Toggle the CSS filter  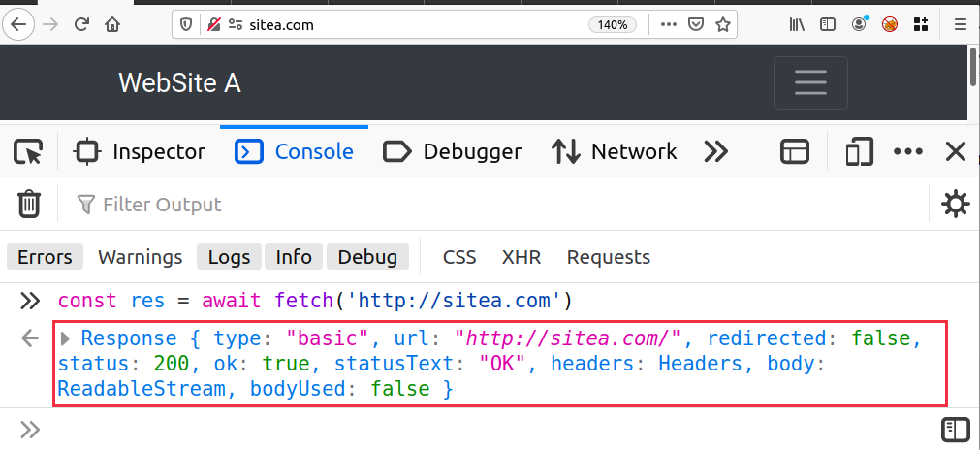click(459, 257)
